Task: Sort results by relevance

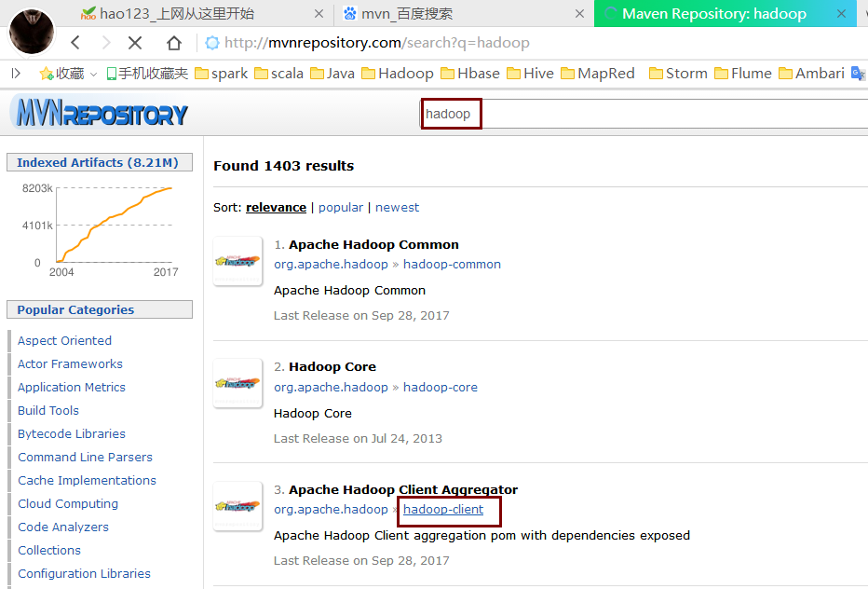Action: point(276,207)
